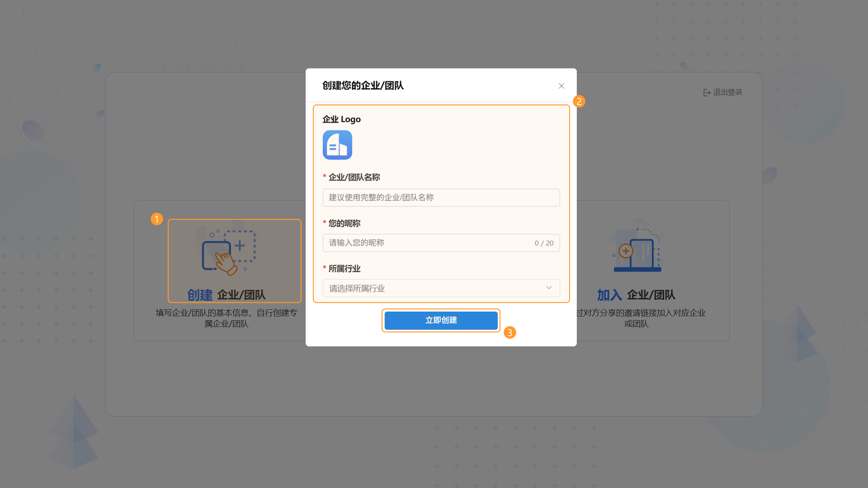Close the create enterprise/team dialog
868x488 pixels.
[x=561, y=86]
